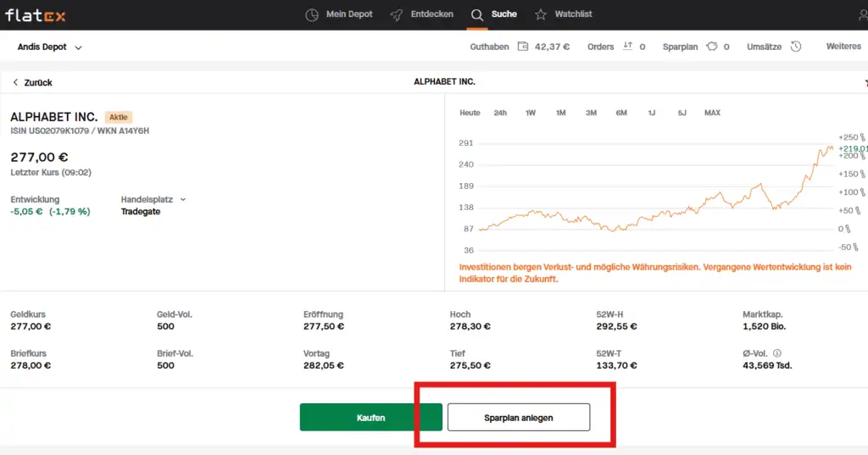868x455 pixels.
Task: Click the Watchlist star icon
Action: pos(540,14)
